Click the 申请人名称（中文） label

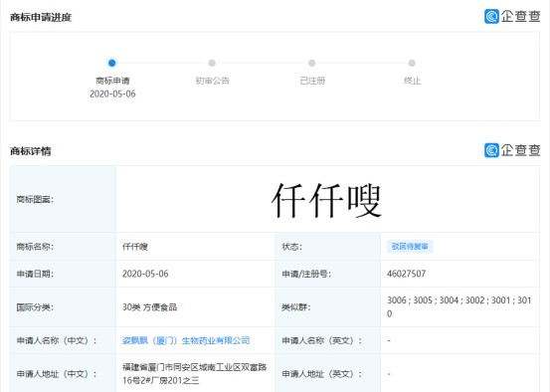(56, 340)
